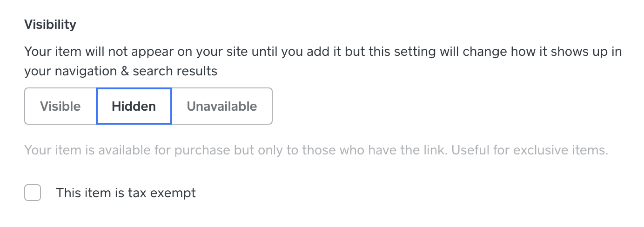This screenshot has width=644, height=227.
Task: Choose the Hidden visibility option
Action: point(134,106)
